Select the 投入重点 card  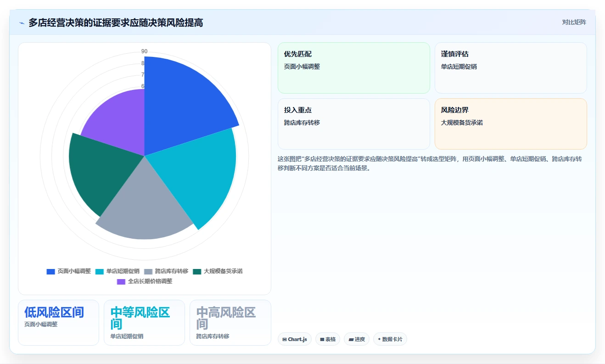tap(354, 124)
